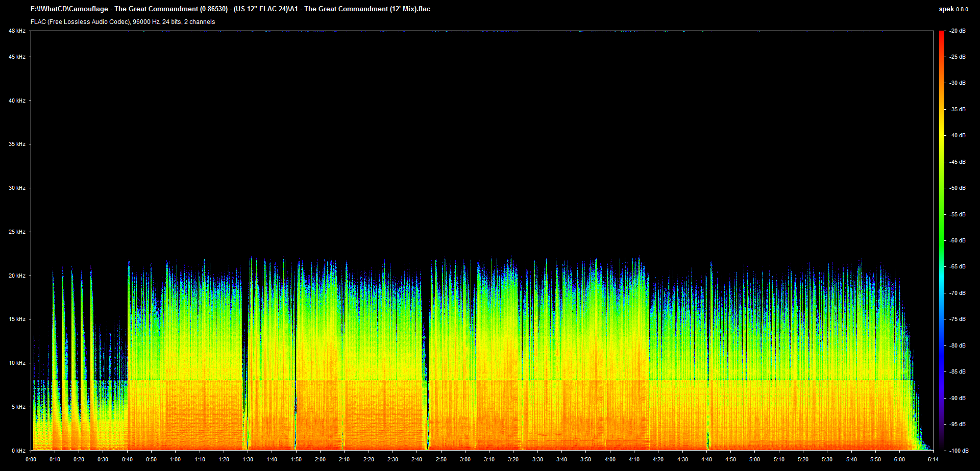Click the 0:00 start time label
The height and width of the screenshot is (471, 980).
pos(31,459)
